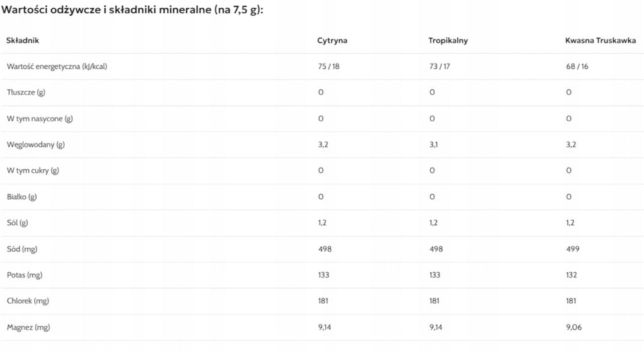Click the Składnik column header

point(23,40)
